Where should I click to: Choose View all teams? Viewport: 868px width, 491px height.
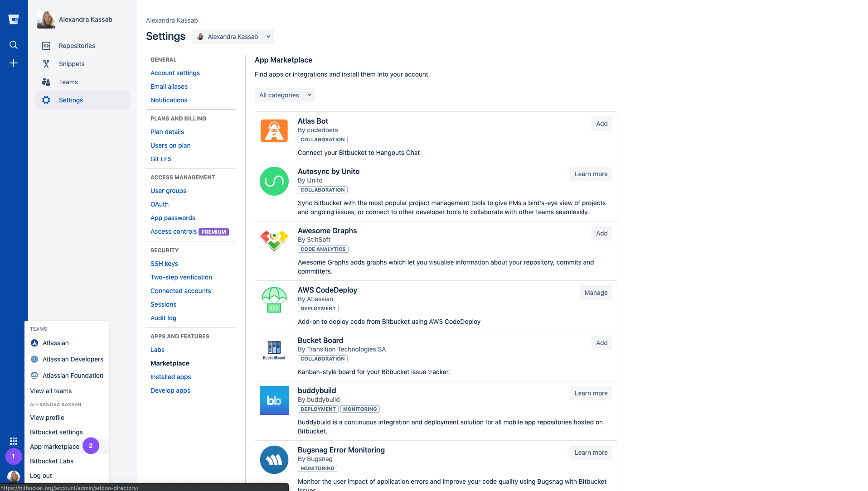click(x=67, y=391)
